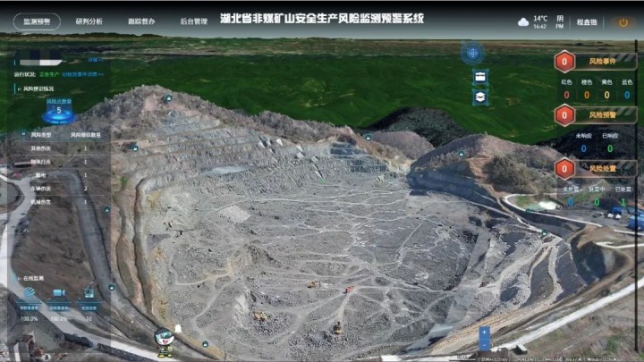This screenshot has height=362, width=644.
Task: Click the 风险点数量 count badge
Action: 59,109
